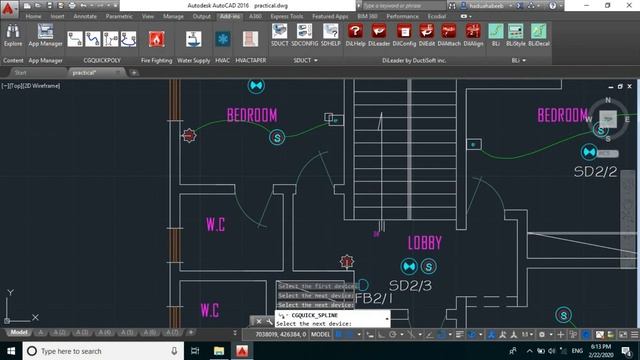
Task: Open SDCONFIG settings icon
Action: (304, 35)
